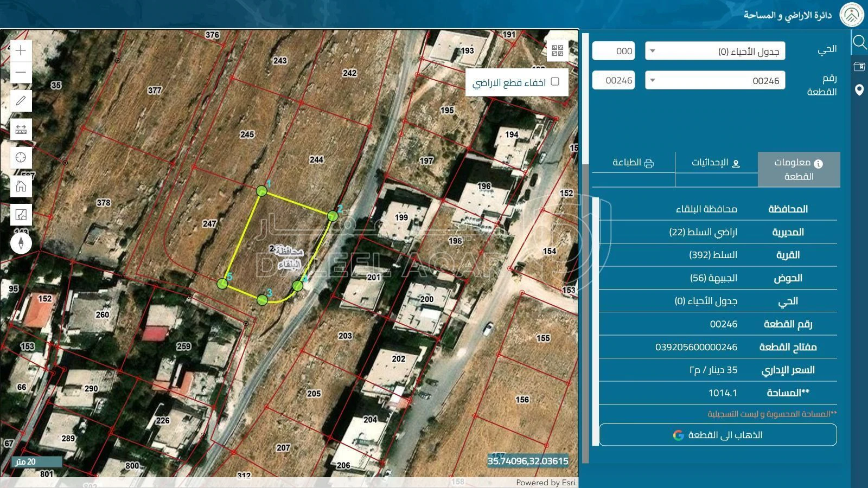Open the الطباعة print tab
Screen dimensions: 868x488
coord(633,163)
